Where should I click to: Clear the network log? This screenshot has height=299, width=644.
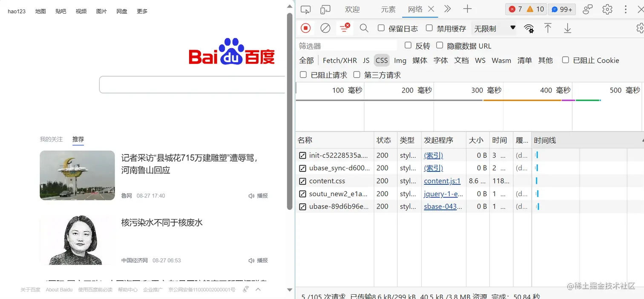click(x=325, y=28)
